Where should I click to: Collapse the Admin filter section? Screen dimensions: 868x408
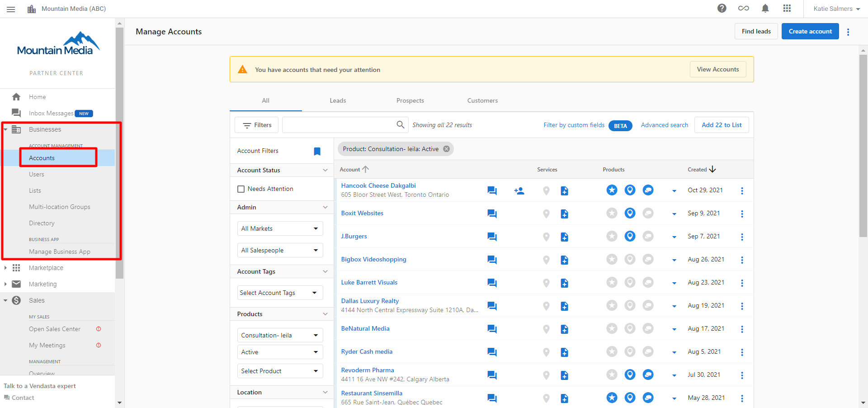[325, 207]
